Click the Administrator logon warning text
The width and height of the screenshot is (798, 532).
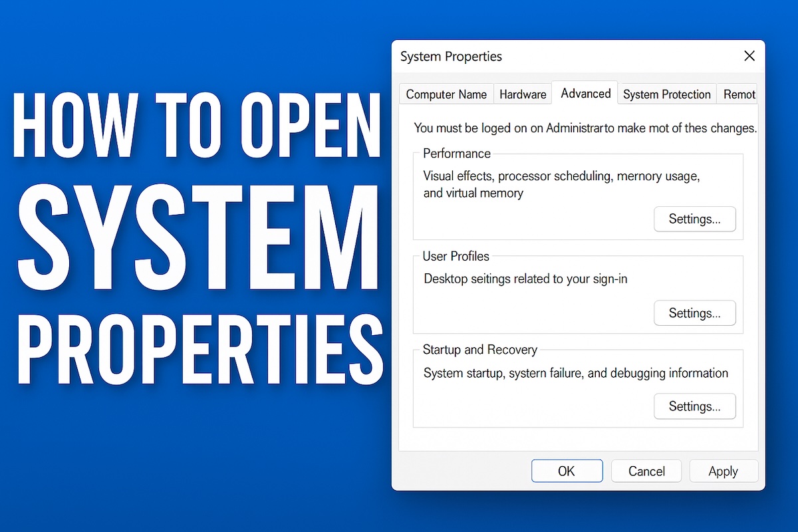pos(585,128)
